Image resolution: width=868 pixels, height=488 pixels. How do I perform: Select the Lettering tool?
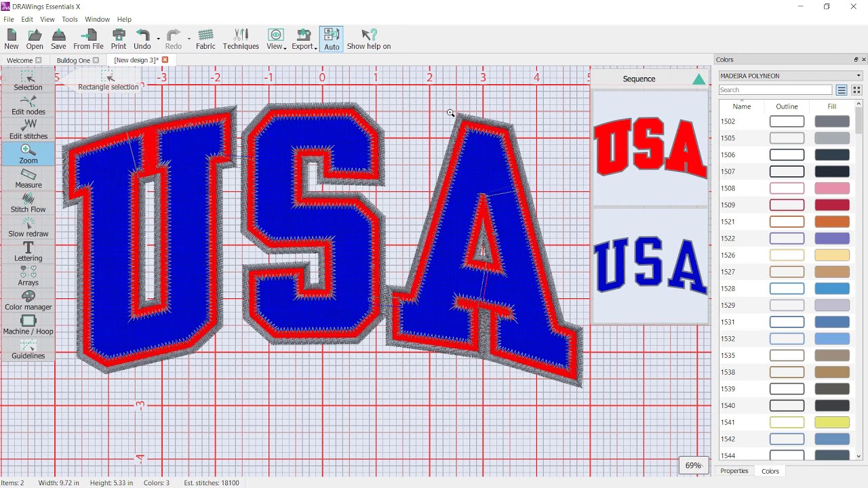pyautogui.click(x=28, y=251)
